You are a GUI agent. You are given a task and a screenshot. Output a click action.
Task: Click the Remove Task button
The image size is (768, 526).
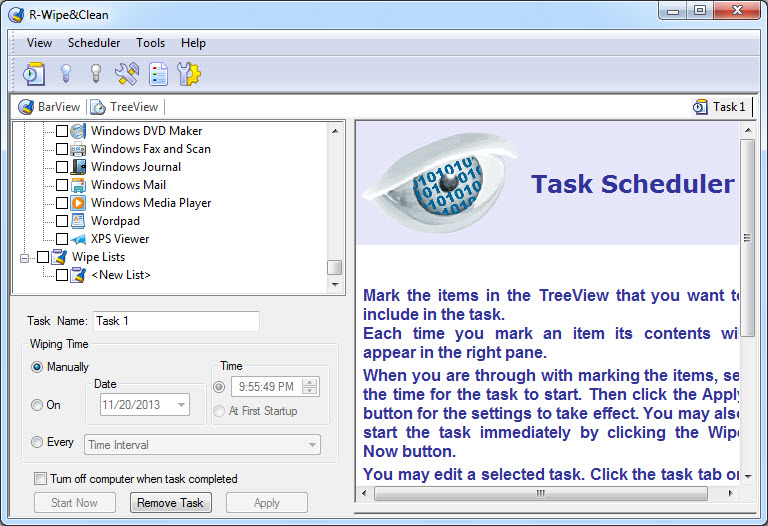coord(170,503)
